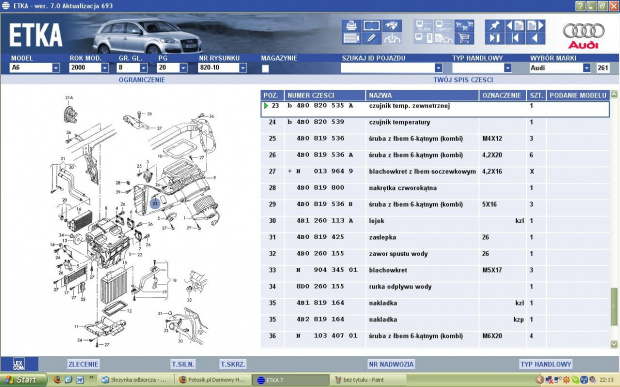Image resolution: width=620 pixels, height=387 pixels.
Task: Click the pencil edit icon
Action: pos(372,38)
